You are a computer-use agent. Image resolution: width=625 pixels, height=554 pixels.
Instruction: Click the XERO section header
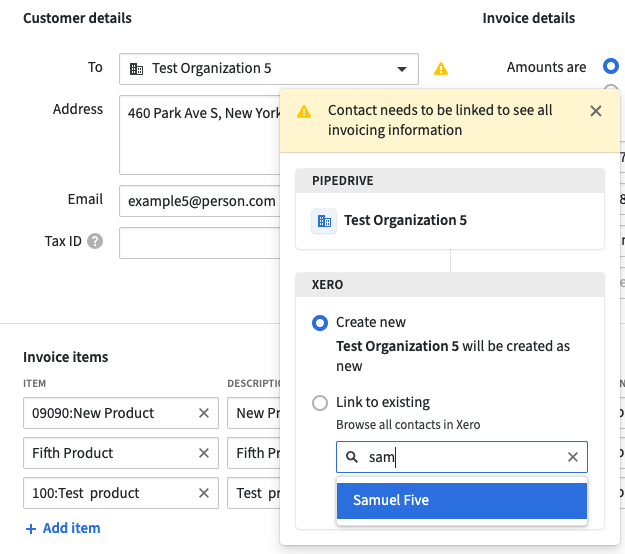point(450,285)
